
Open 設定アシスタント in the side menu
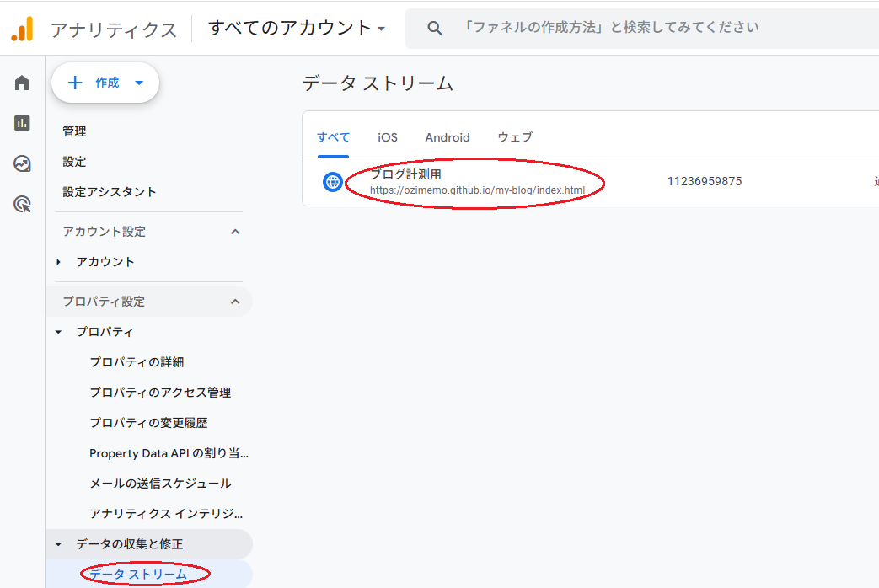110,192
